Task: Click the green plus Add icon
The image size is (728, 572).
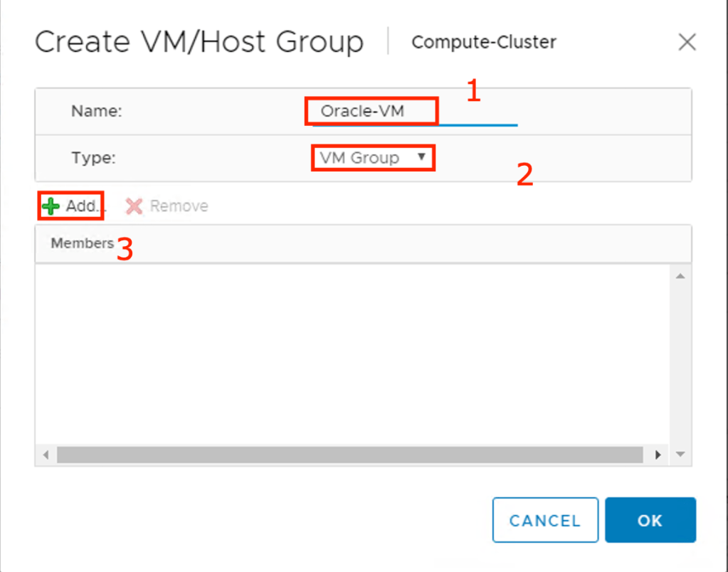Action: [51, 206]
